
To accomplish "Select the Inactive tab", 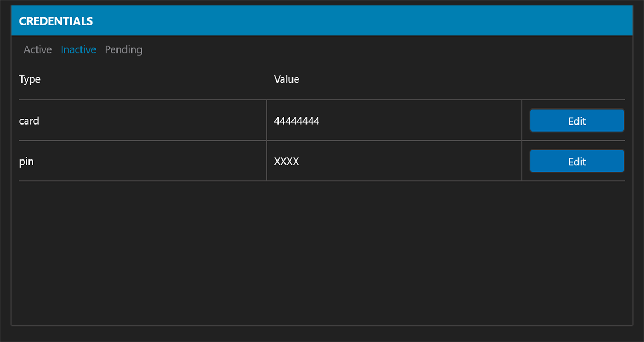I will coord(78,50).
